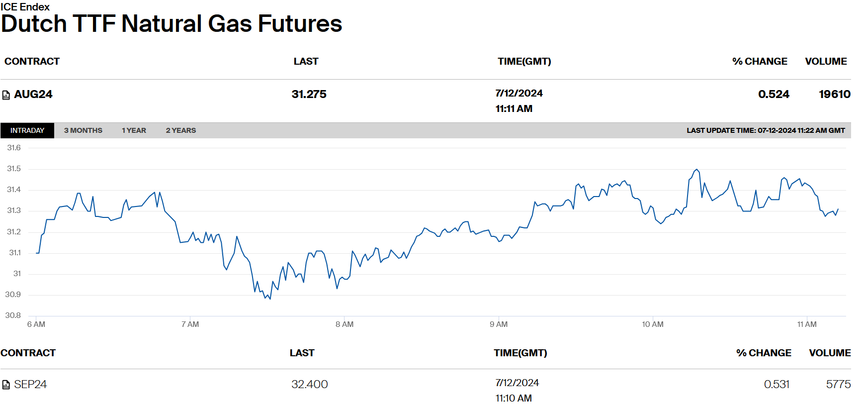The width and height of the screenshot is (868, 407).
Task: Click the Dutch TTF Natural Gas Futures heading
Action: tap(172, 24)
